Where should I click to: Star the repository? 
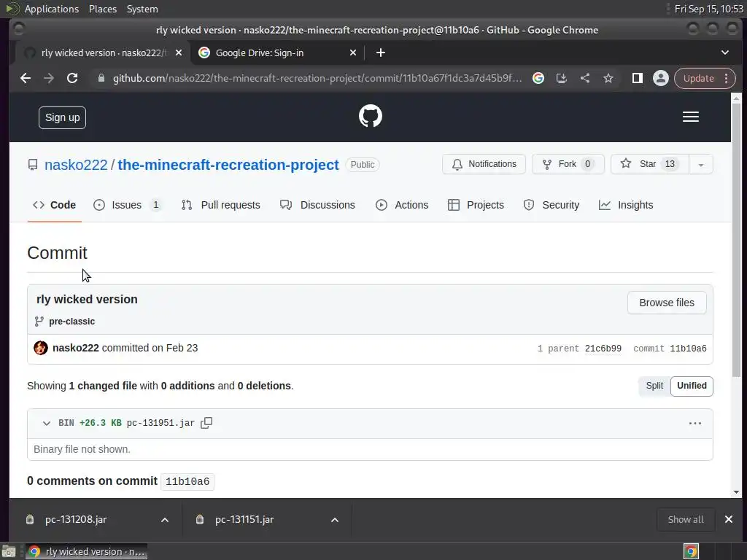[x=650, y=164]
